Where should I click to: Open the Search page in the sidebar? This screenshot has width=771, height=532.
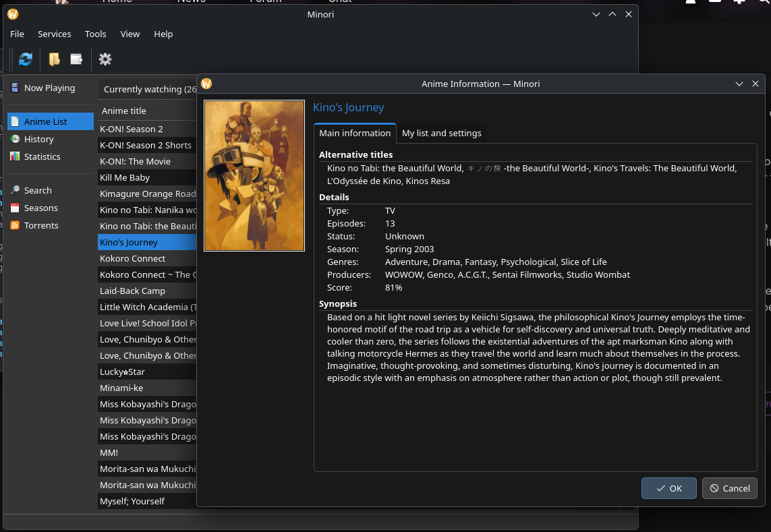[x=38, y=191]
